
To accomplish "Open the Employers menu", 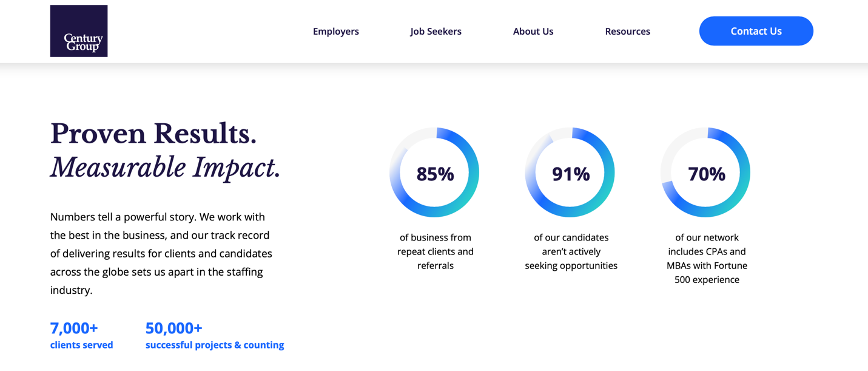I will point(335,31).
